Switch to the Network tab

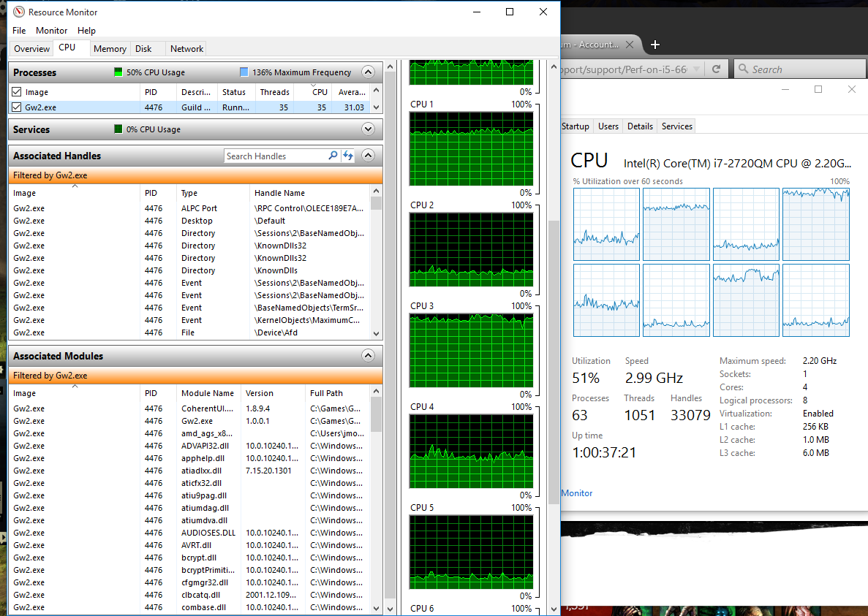click(x=186, y=49)
